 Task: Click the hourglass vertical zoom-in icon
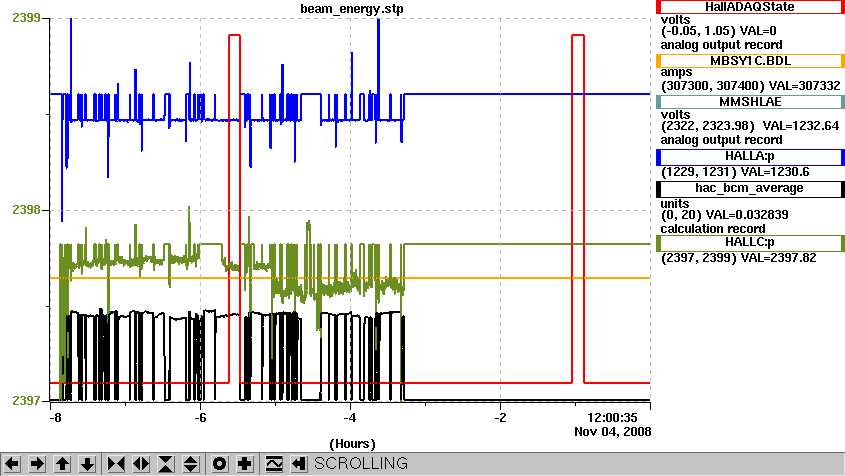coord(166,464)
